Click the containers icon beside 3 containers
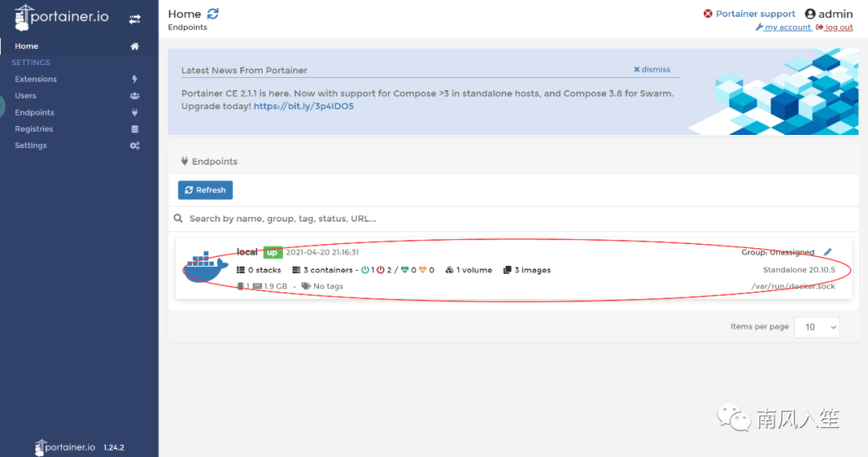This screenshot has width=868, height=457. click(296, 270)
